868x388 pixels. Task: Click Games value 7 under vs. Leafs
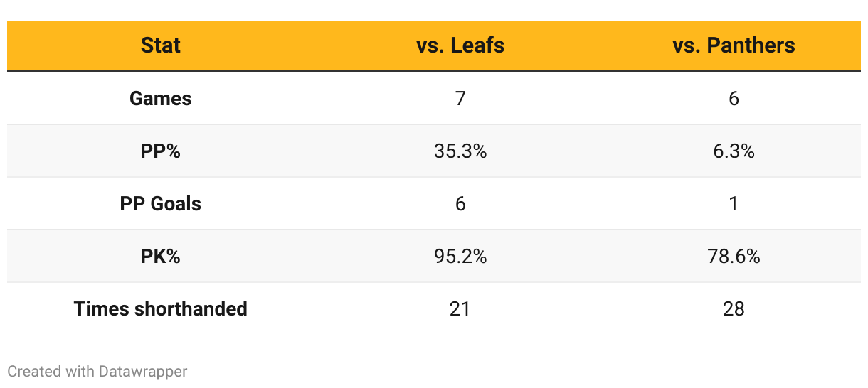[460, 98]
